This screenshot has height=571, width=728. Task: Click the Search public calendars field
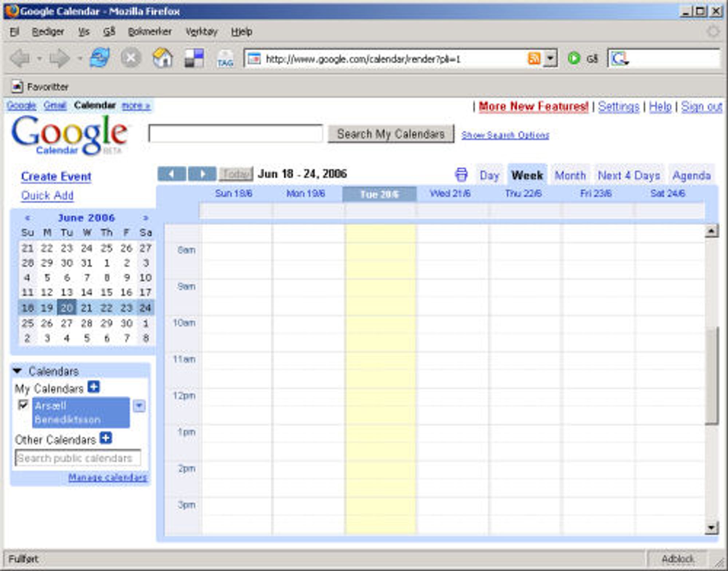coord(78,458)
